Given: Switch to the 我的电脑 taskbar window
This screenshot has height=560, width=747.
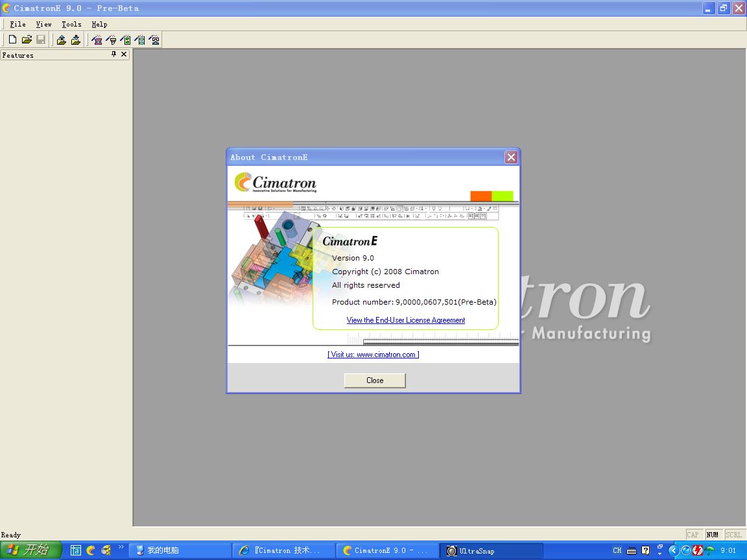Looking at the screenshot, I should tap(180, 550).
